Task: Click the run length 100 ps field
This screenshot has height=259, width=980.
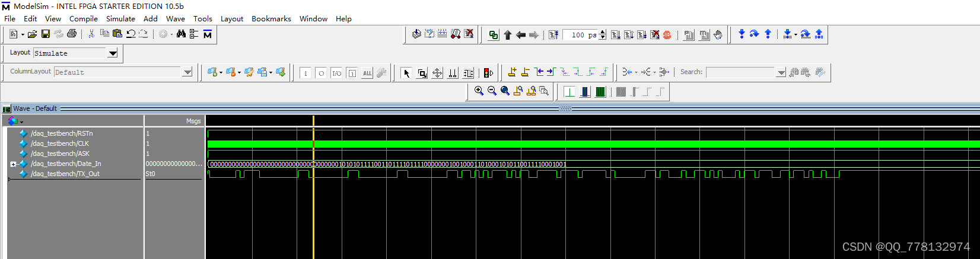Action: (x=581, y=35)
